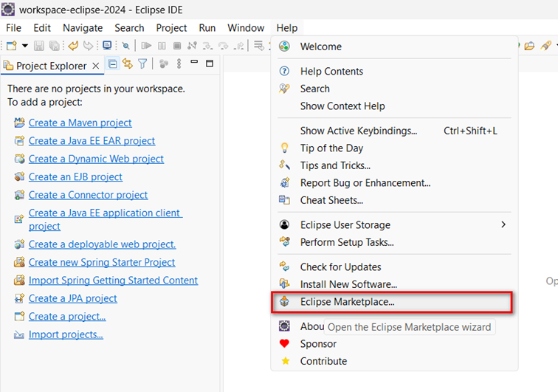Viewport: 558px width, 392px height.
Task: Click the Open Task folder toolbar icon
Action: click(529, 46)
